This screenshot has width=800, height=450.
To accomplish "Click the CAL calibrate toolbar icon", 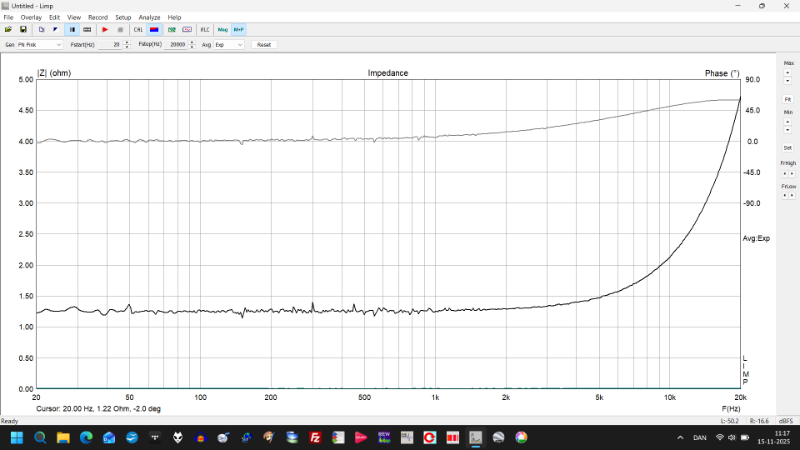I will pos(138,30).
